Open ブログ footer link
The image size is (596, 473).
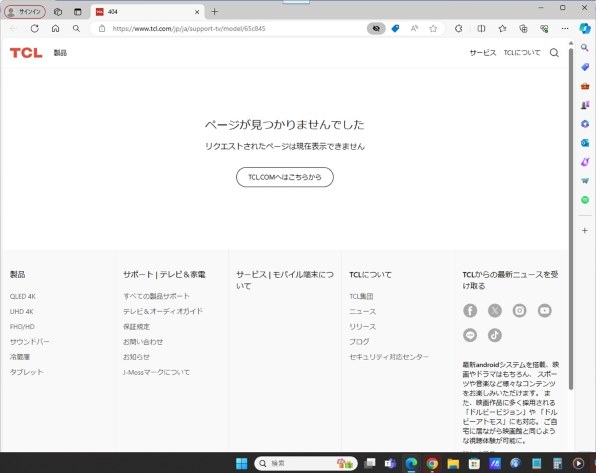tap(359, 342)
